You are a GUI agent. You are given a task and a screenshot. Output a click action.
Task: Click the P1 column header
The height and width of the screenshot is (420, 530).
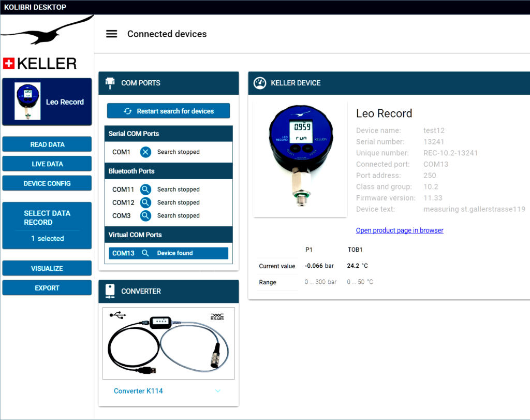click(x=309, y=250)
